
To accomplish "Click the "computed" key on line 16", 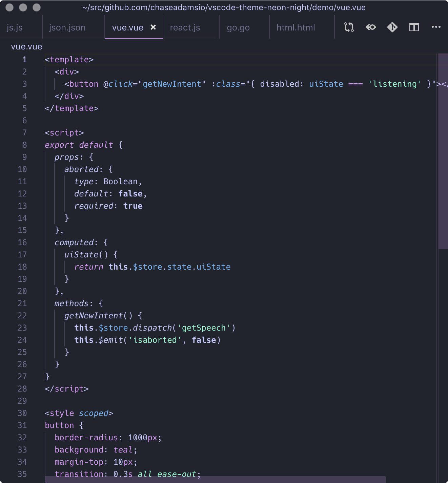I will click(74, 243).
